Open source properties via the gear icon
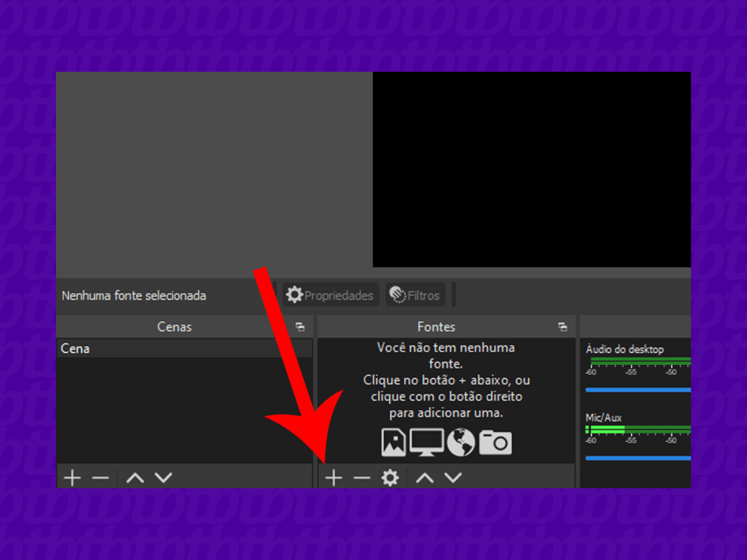Image resolution: width=747 pixels, height=560 pixels. tap(390, 477)
